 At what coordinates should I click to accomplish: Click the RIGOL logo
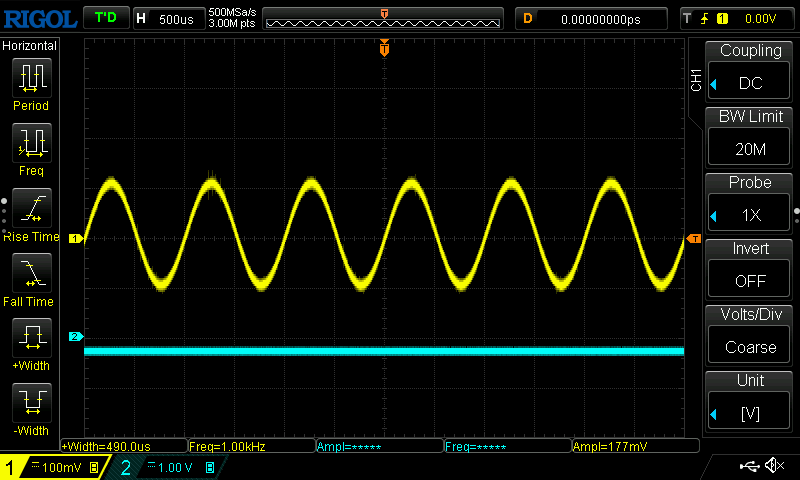[x=40, y=19]
